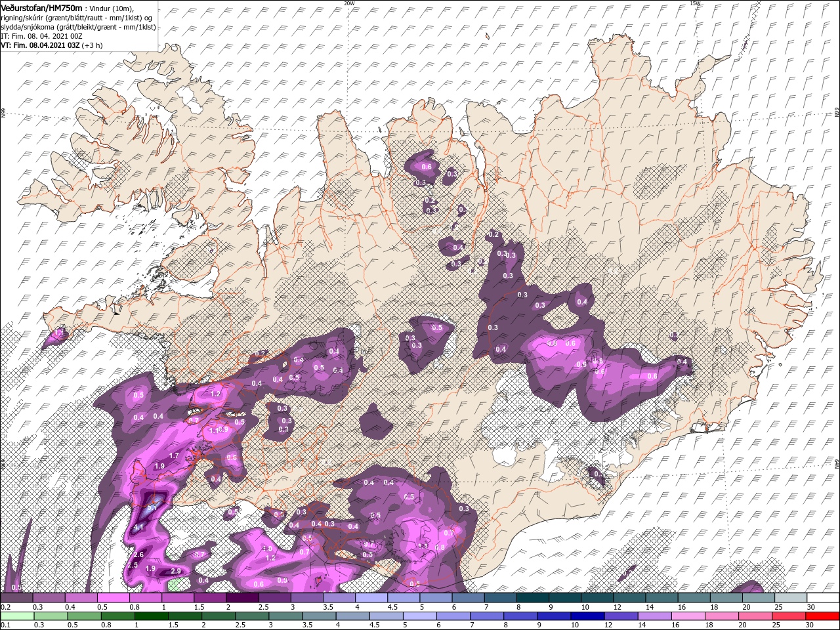Click the '0.1' label in the rain legend row
This screenshot has height=630, width=840.
pyautogui.click(x=6, y=625)
